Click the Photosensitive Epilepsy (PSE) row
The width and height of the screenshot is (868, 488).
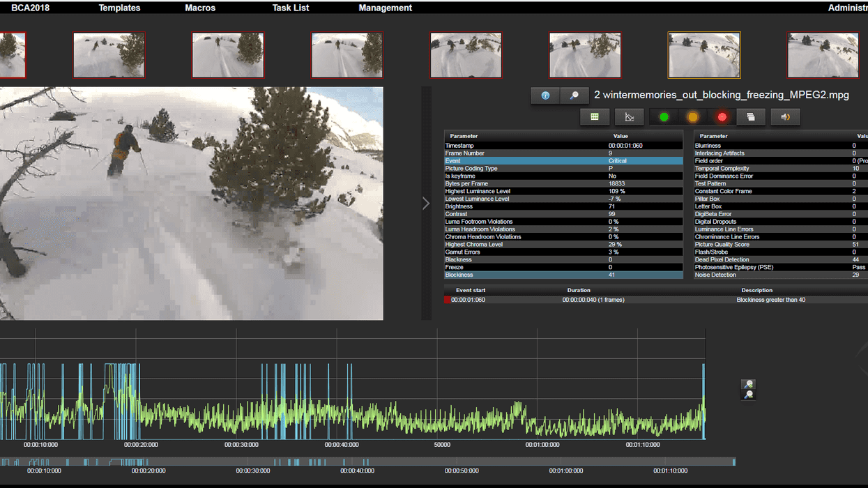[781, 268]
